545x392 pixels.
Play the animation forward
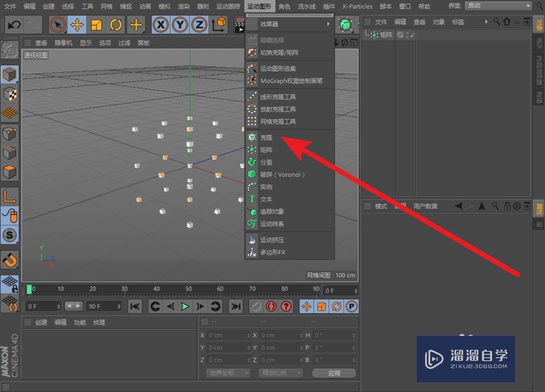[185, 306]
